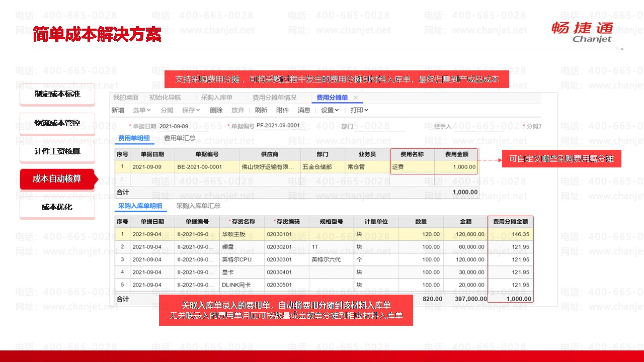Click the 20,000.00 amount cell

pos(465,285)
